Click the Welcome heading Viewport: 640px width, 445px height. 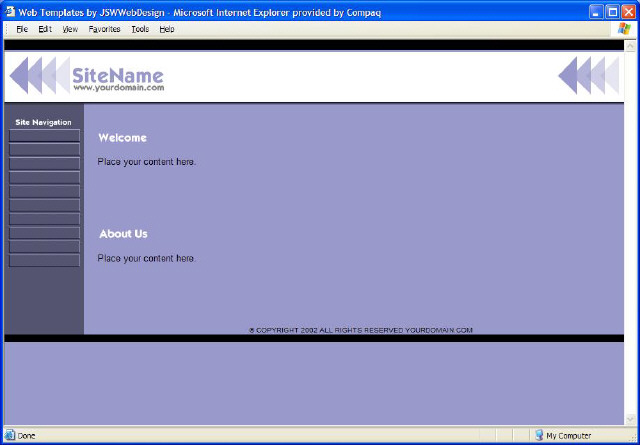click(x=122, y=138)
